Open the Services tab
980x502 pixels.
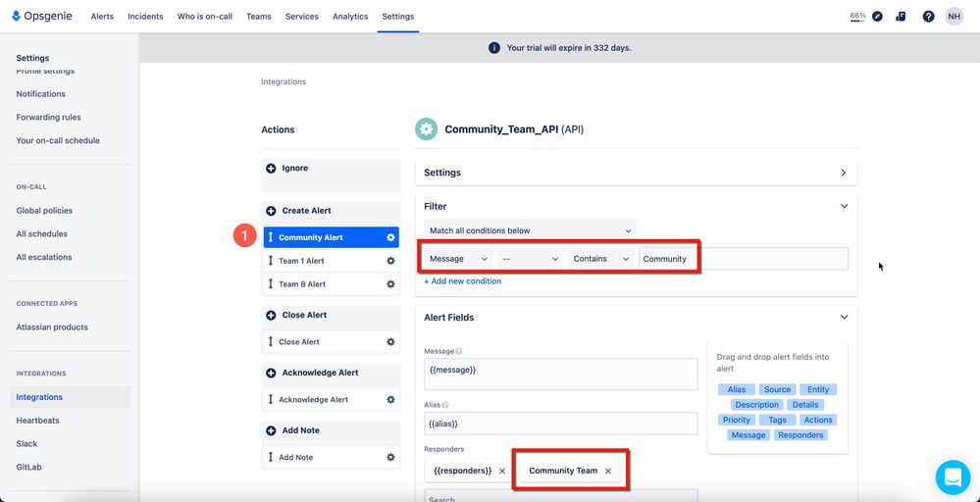302,17
